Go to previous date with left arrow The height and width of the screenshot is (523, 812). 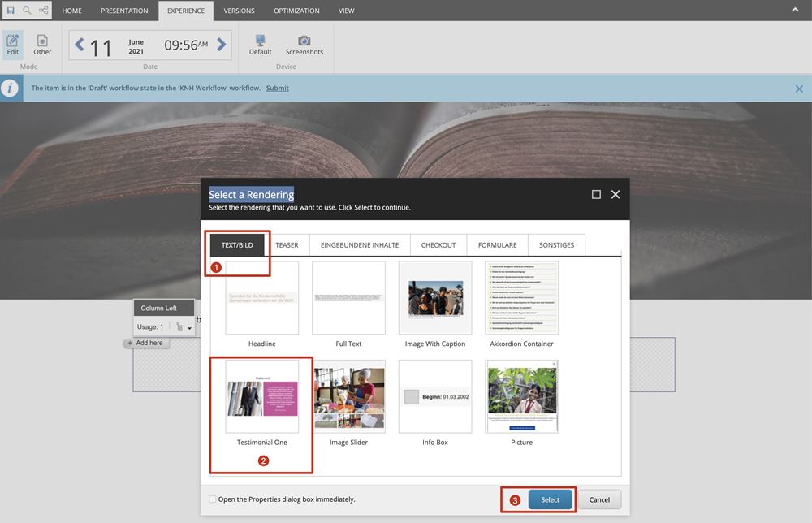(80, 45)
